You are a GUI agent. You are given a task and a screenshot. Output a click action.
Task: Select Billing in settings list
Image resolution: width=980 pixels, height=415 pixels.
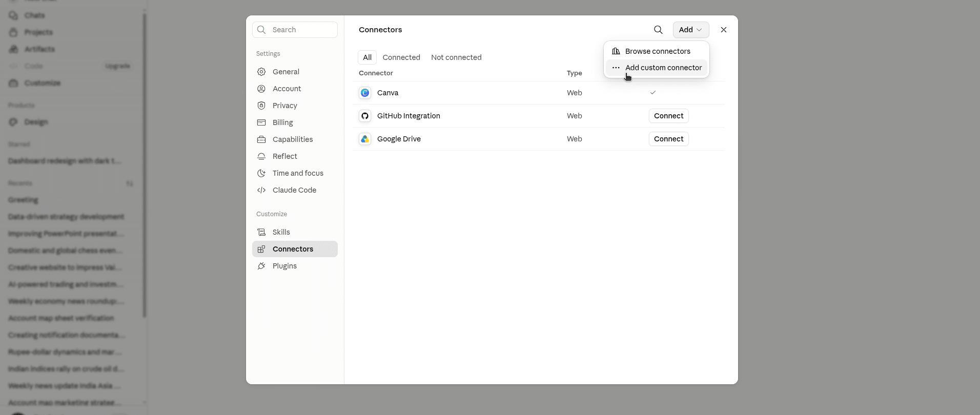pos(283,122)
